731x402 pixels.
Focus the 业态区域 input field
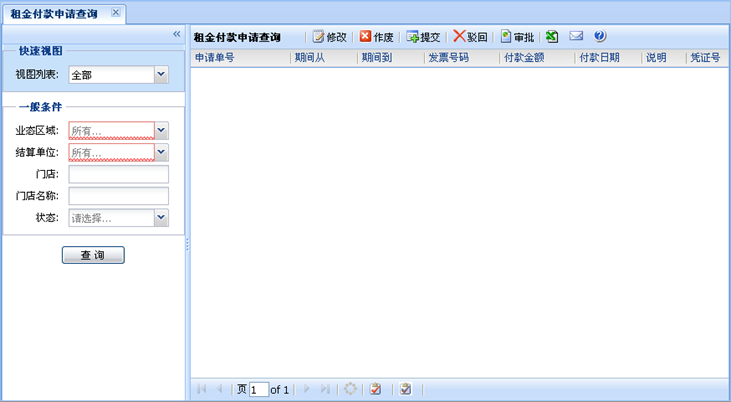tap(111, 131)
